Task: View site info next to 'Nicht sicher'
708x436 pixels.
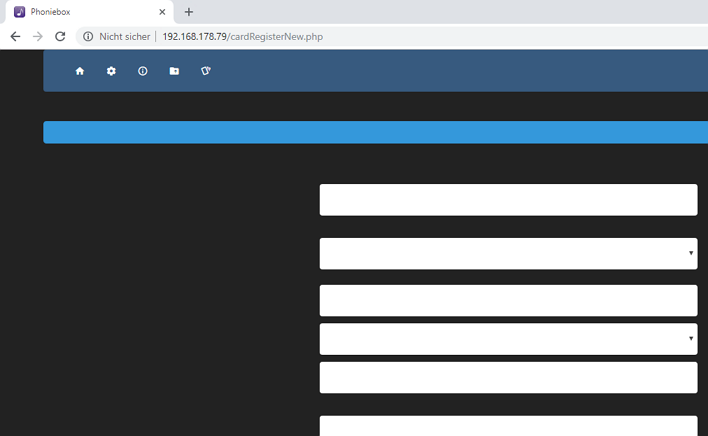Action: pos(88,37)
